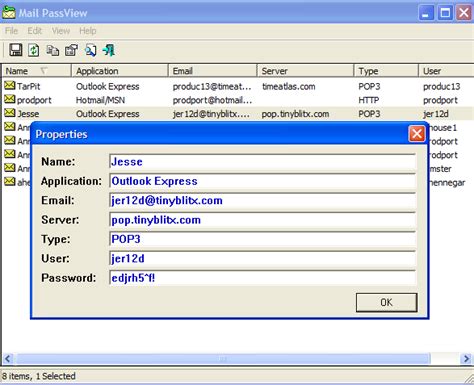
Task: Sort by Server column header
Action: click(x=305, y=71)
